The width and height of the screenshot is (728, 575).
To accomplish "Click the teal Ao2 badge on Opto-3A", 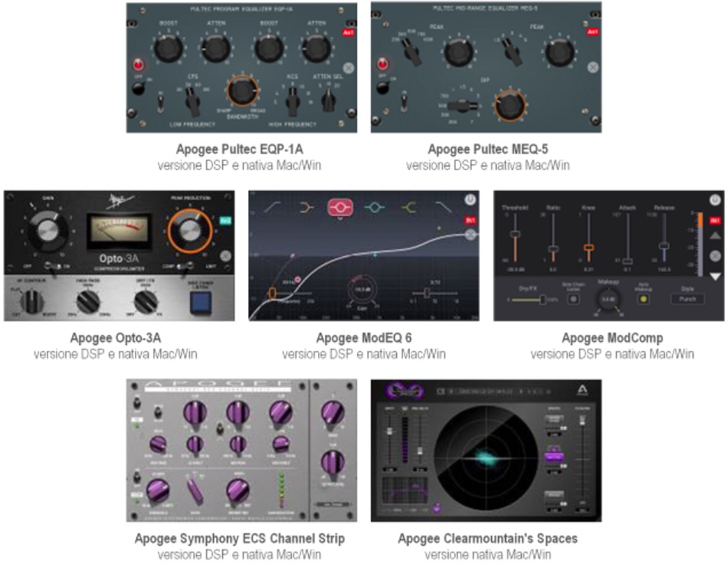I will click(x=225, y=221).
